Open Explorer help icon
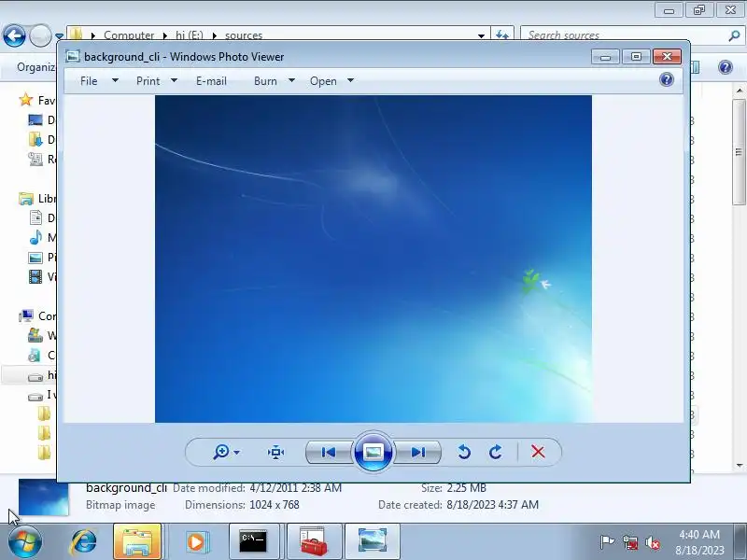747x560 pixels. [726, 67]
